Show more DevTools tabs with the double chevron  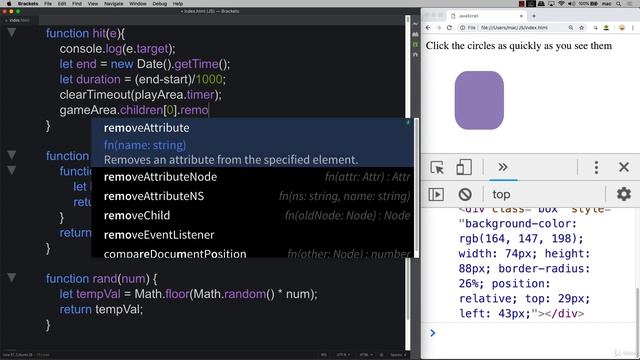pos(503,167)
